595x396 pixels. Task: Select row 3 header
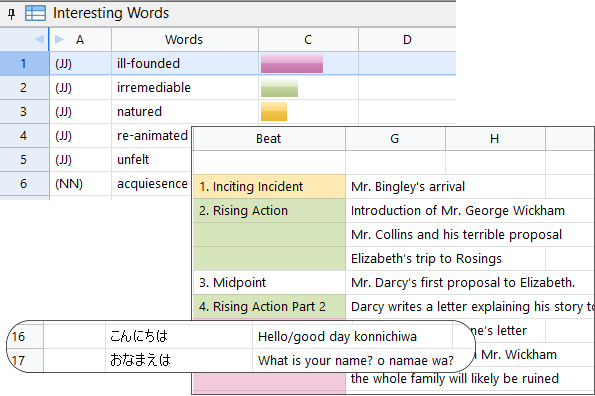(x=24, y=112)
